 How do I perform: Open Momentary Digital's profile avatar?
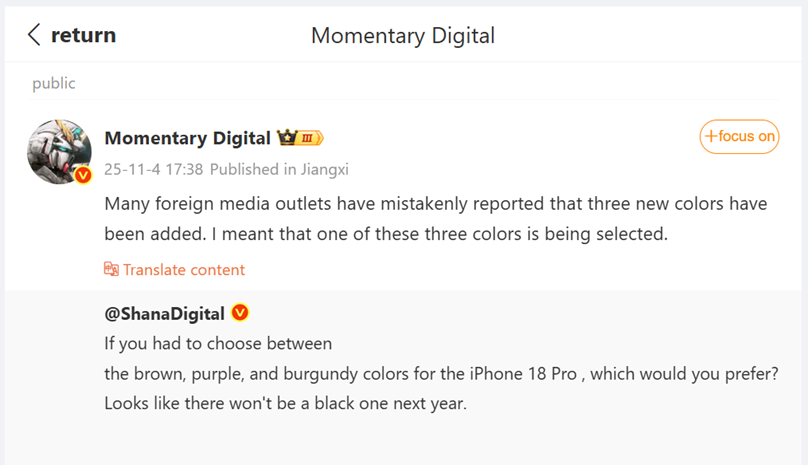(x=59, y=150)
